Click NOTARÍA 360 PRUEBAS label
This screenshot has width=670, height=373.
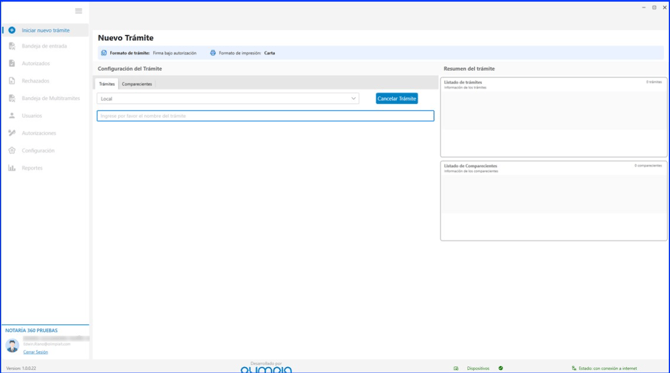coord(31,330)
